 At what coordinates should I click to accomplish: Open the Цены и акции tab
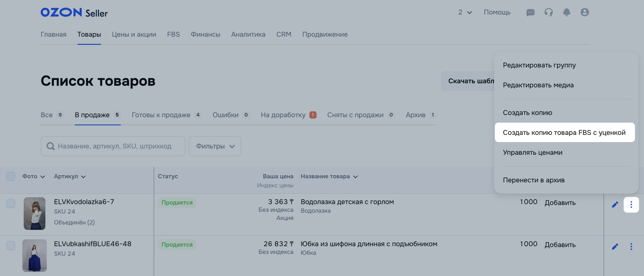tap(134, 34)
